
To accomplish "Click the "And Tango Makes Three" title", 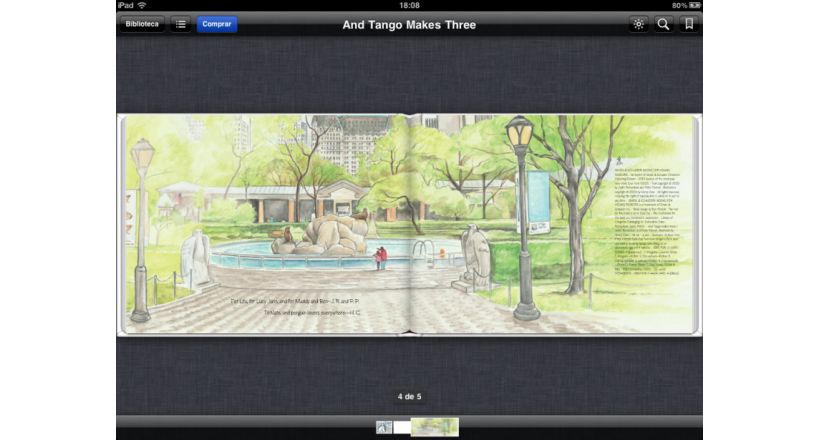I will tap(409, 25).
